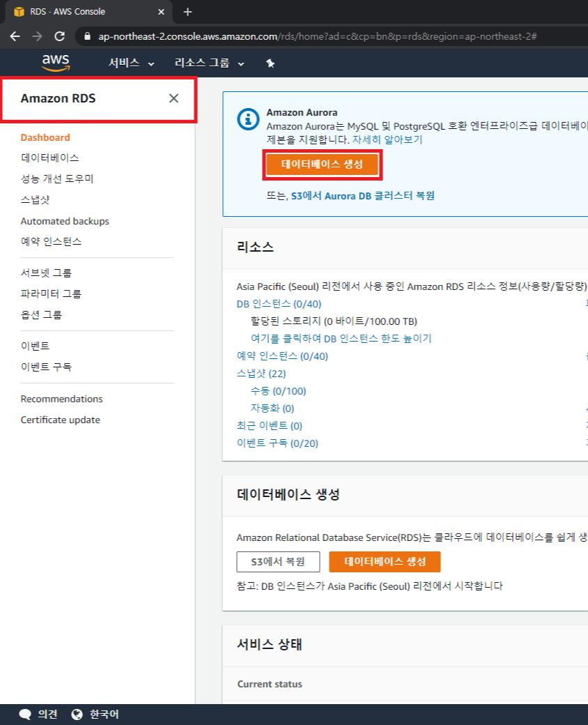Click the browser forward arrow

pos(38,36)
